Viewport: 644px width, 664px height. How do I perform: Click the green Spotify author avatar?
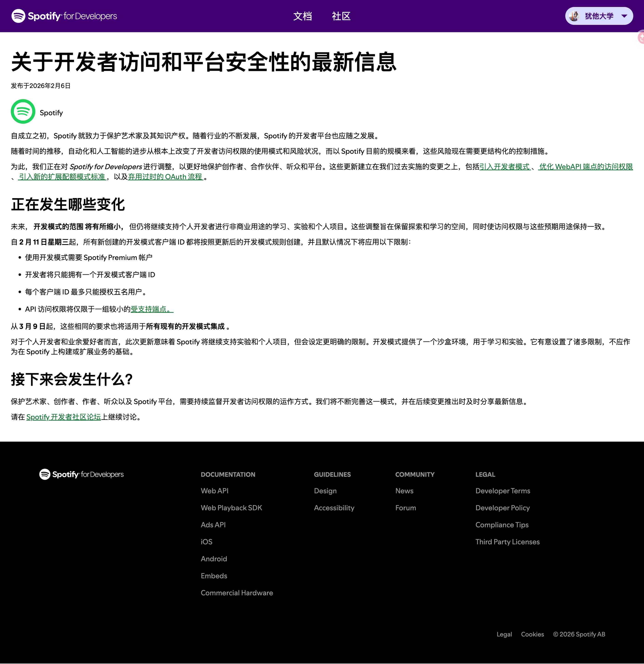point(23,111)
